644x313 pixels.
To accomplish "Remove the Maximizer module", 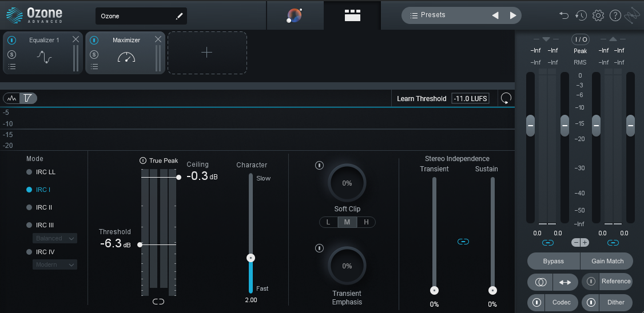I will pyautogui.click(x=158, y=39).
